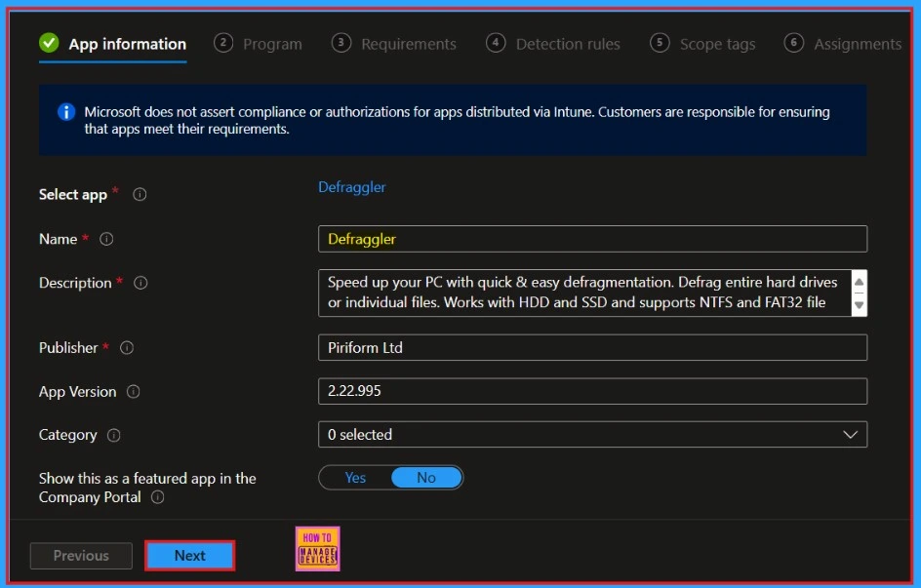This screenshot has width=921, height=588.
Task: Click the blue info icon in banner
Action: (x=66, y=111)
